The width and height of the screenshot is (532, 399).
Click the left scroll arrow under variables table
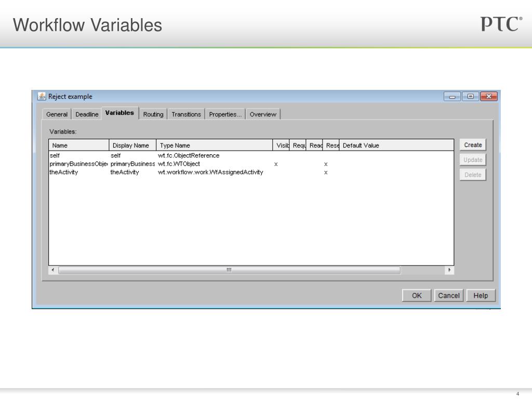pyautogui.click(x=53, y=270)
